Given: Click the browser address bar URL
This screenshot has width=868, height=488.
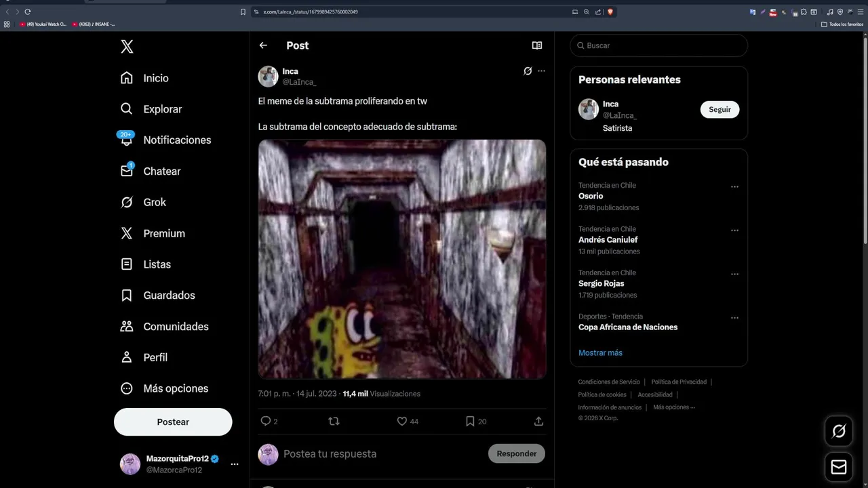Looking at the screenshot, I should (x=311, y=12).
